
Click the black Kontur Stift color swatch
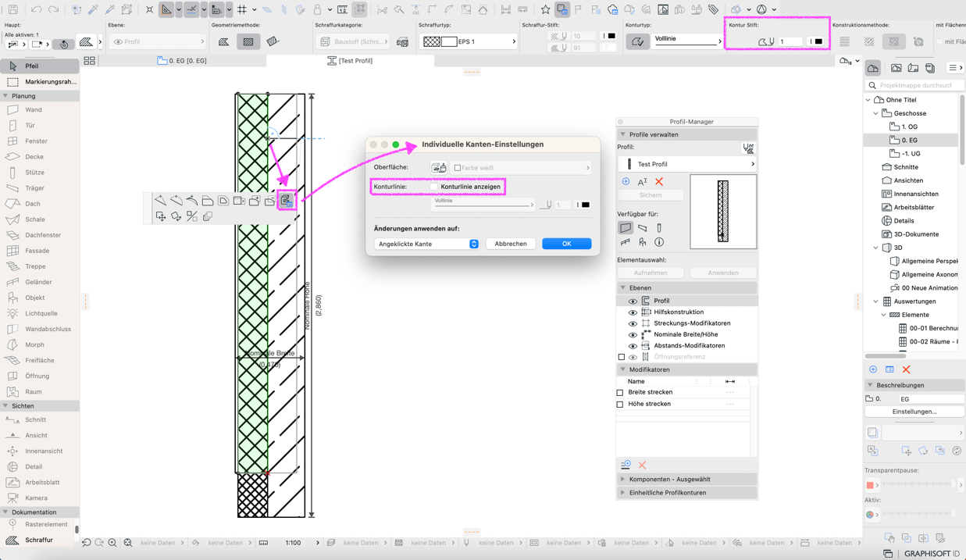(818, 41)
